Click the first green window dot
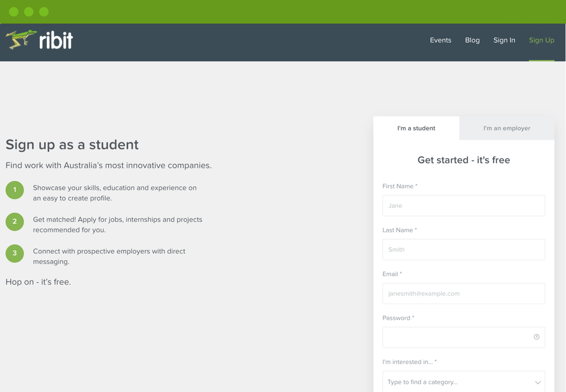The width and height of the screenshot is (566, 392). pos(14,12)
